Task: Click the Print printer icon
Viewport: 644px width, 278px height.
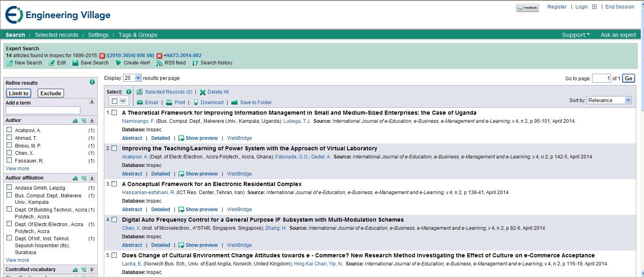Action: 169,103
